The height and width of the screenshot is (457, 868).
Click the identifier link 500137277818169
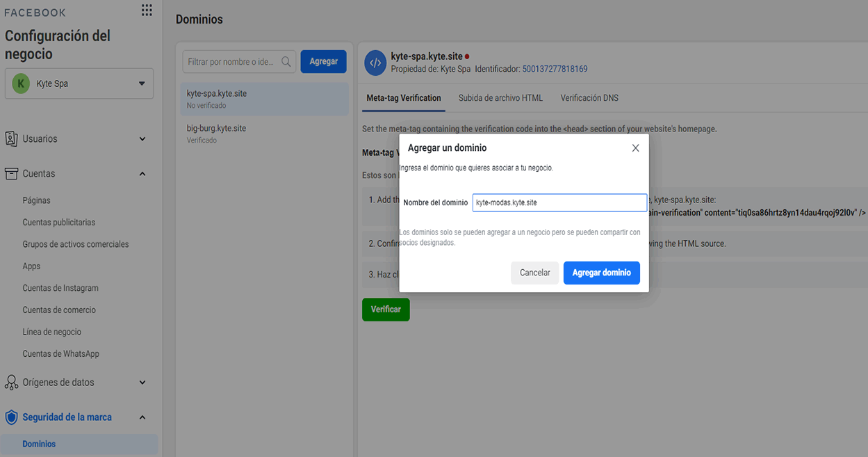click(555, 69)
